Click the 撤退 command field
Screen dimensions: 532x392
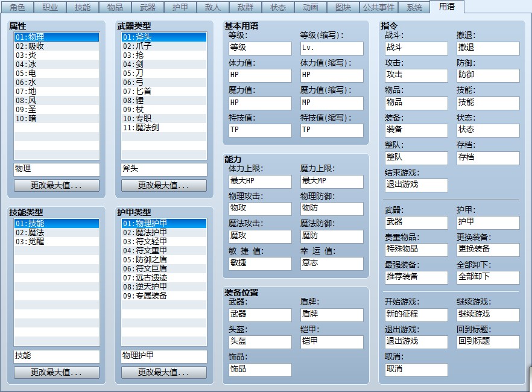click(488, 48)
